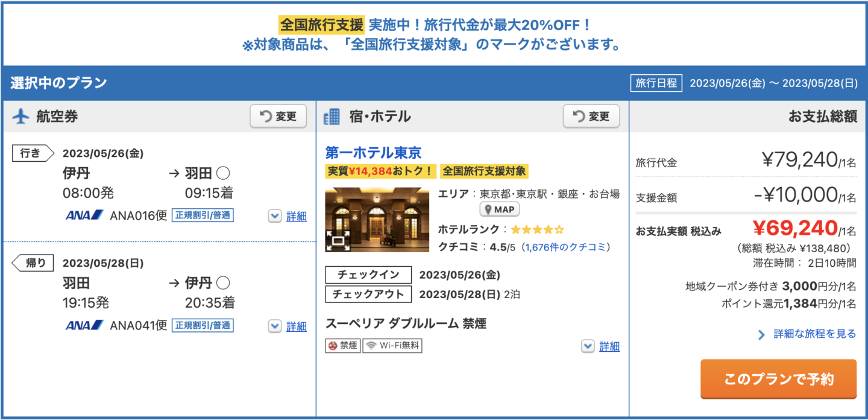This screenshot has height=420, width=868.
Task: Open 詳細 link for the ANA016便 flight
Action: (297, 216)
